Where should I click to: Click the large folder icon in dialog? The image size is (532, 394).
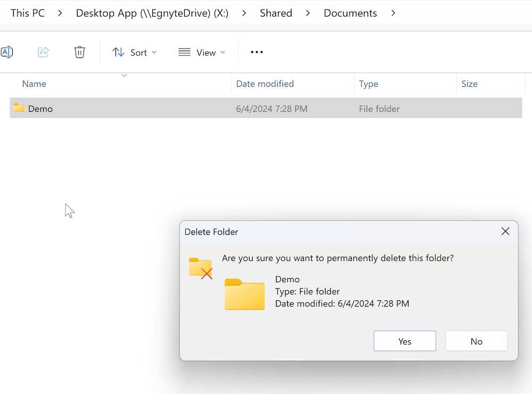[x=244, y=294]
